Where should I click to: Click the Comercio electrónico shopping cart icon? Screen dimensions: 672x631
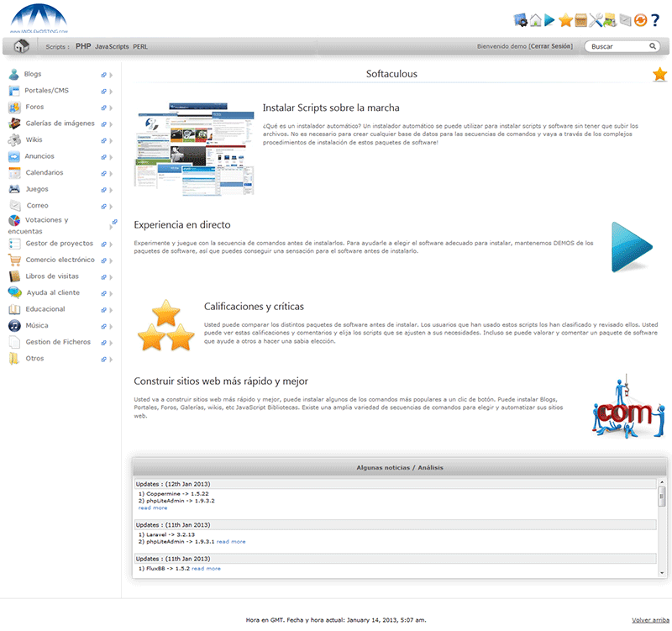tap(14, 260)
